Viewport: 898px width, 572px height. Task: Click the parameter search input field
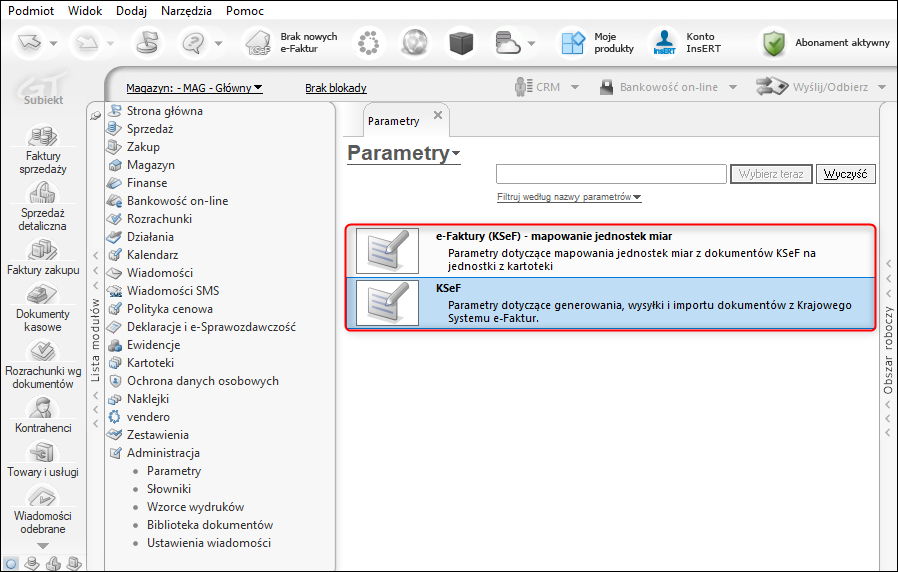(x=611, y=174)
